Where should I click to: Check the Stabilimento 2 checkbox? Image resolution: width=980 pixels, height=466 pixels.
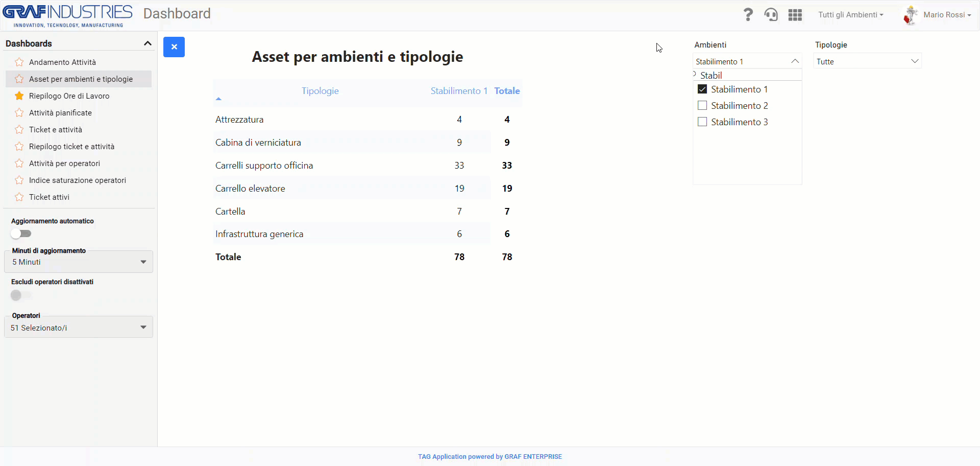(x=702, y=105)
